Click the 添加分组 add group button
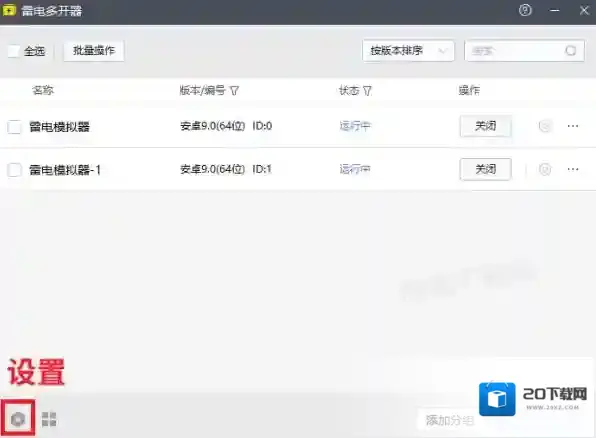This screenshot has height=438, width=596. click(x=450, y=420)
